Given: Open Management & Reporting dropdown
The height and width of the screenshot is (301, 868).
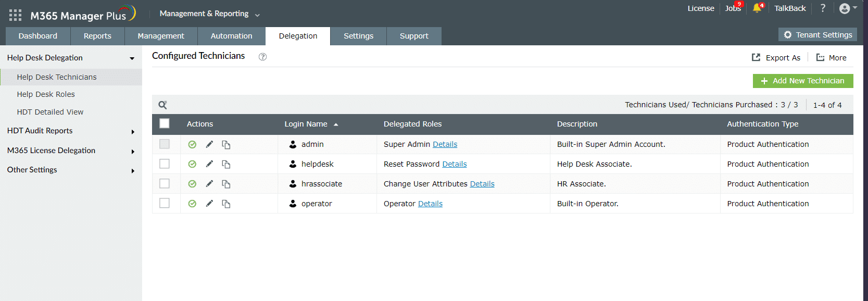Looking at the screenshot, I should point(209,14).
